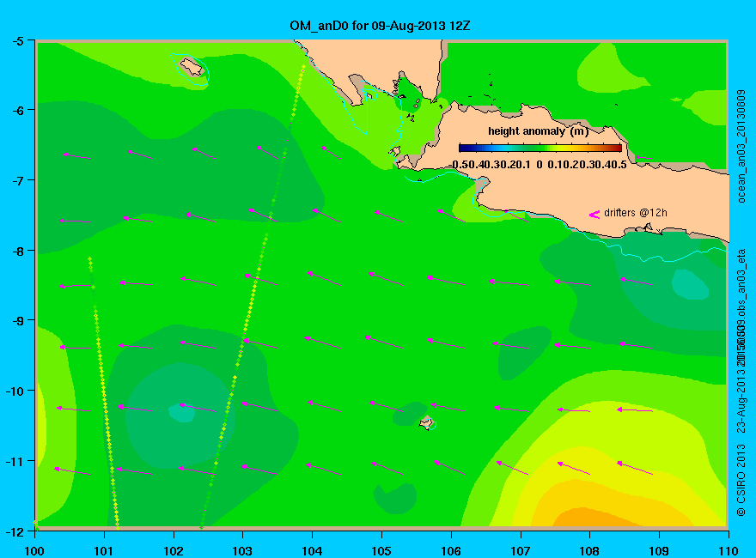Click the x-axis label 100
This screenshot has height=558, width=756.
34,551
